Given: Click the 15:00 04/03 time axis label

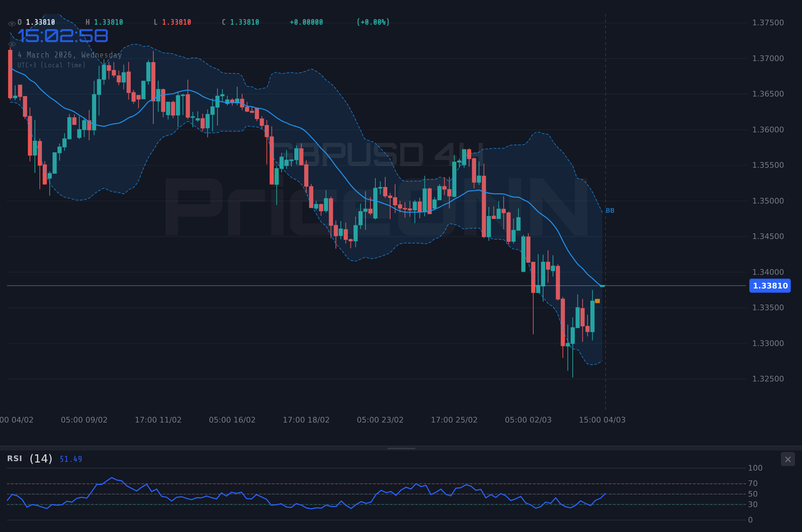Looking at the screenshot, I should click(601, 419).
